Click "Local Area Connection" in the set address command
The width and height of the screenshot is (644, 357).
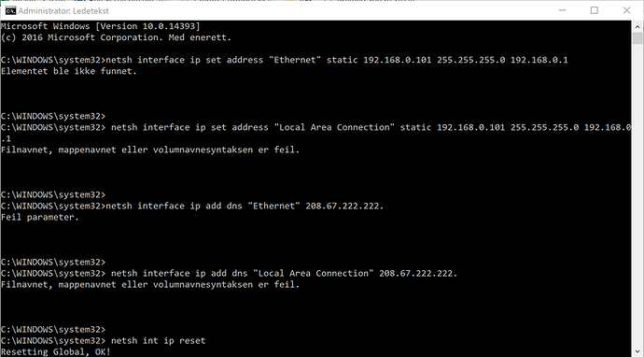[334, 127]
